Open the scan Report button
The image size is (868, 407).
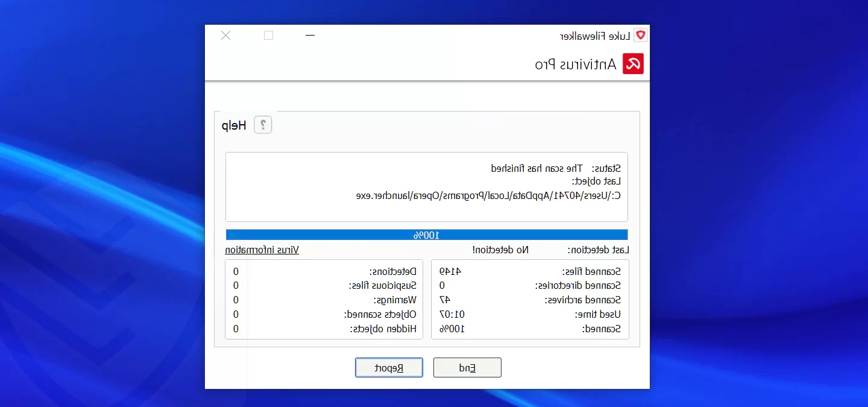389,368
